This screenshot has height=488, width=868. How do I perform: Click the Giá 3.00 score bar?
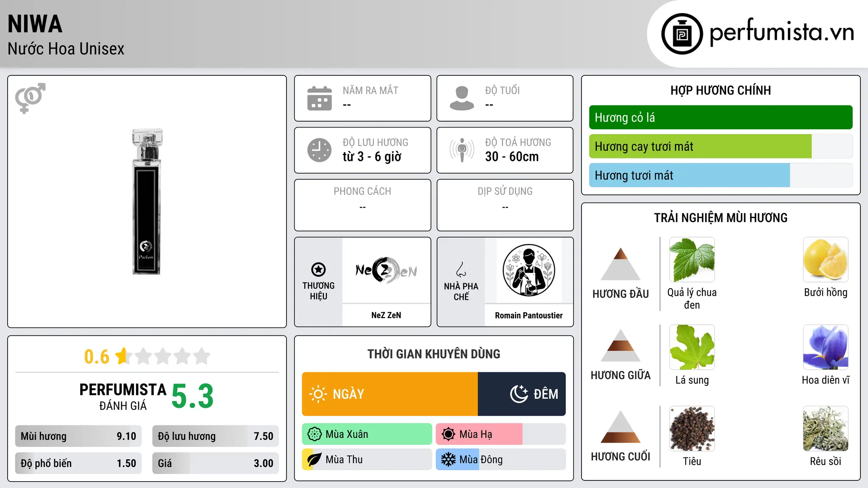pyautogui.click(x=215, y=463)
